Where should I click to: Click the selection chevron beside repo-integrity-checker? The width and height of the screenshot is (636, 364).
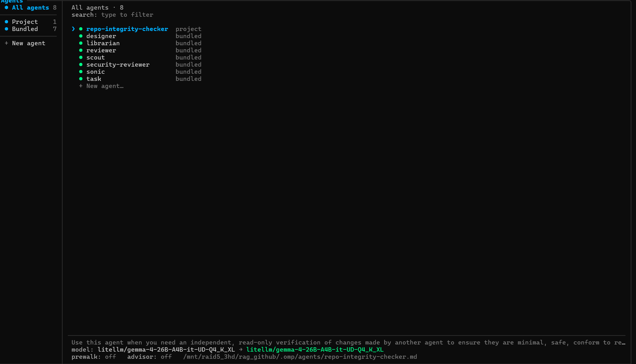73,29
